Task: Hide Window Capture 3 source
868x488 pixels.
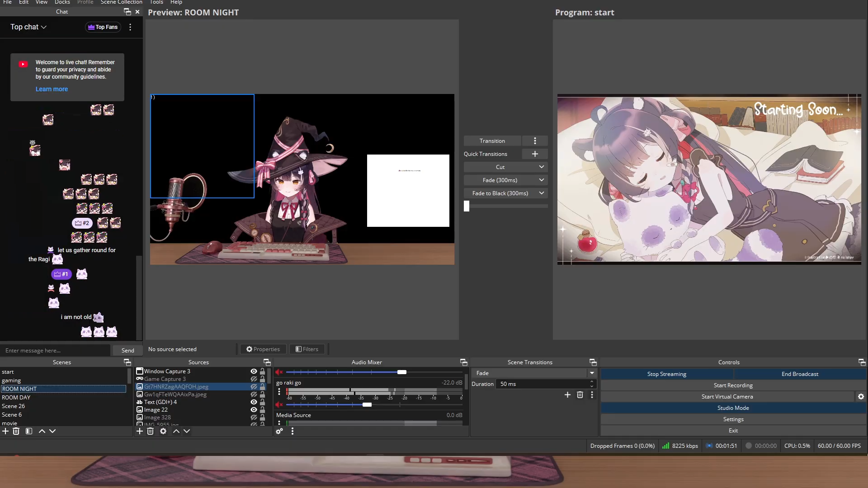Action: [254, 371]
